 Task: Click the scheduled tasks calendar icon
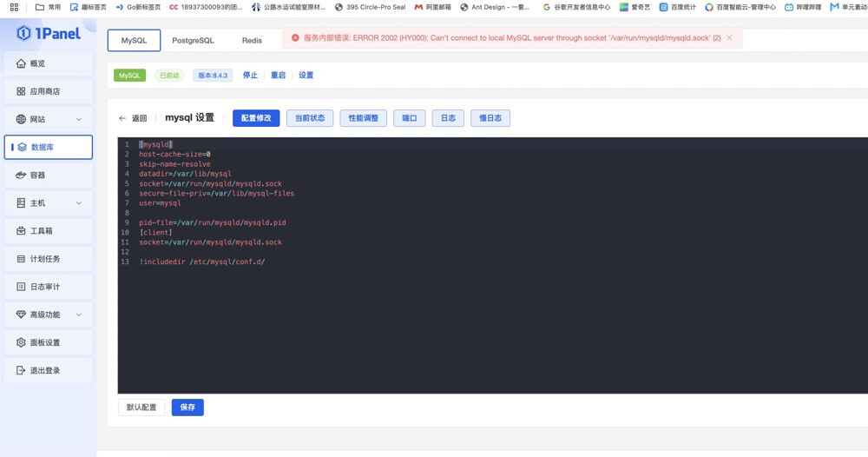(x=22, y=259)
